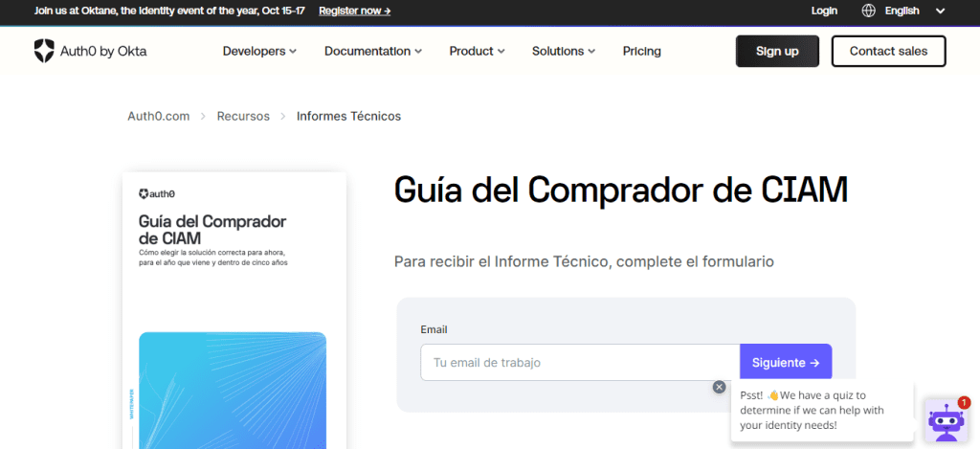Viewport: 980px width, 449px height.
Task: Expand the English language dropdown chevron
Action: pos(940,11)
